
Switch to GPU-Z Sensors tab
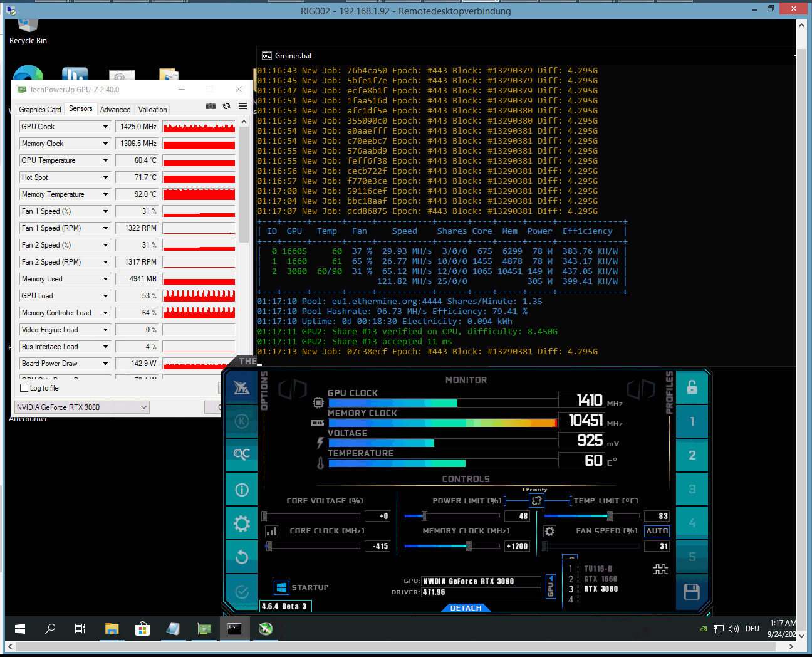pos(81,108)
